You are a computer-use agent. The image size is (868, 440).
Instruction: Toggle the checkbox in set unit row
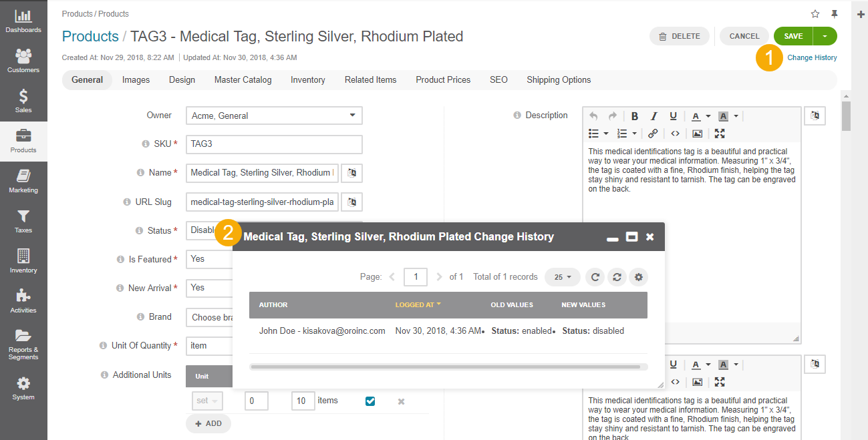pos(370,401)
